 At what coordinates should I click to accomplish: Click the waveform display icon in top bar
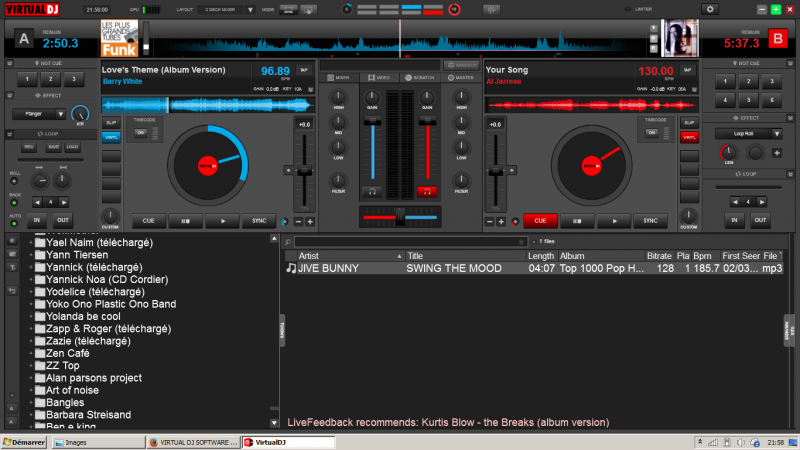pyautogui.click(x=491, y=9)
